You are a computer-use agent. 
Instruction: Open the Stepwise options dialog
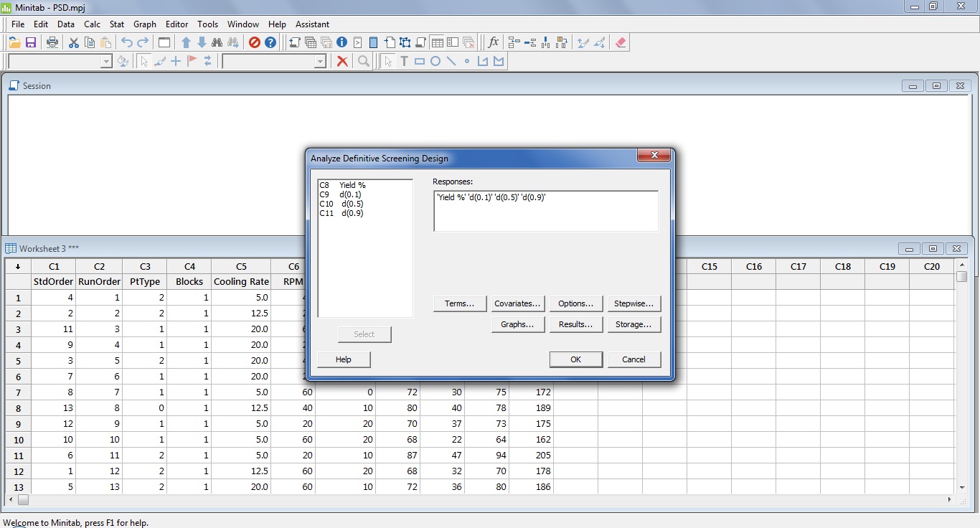pos(634,303)
